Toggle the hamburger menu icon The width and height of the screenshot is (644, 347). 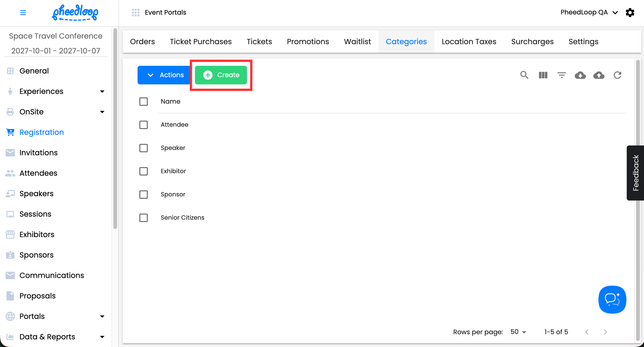23,13
